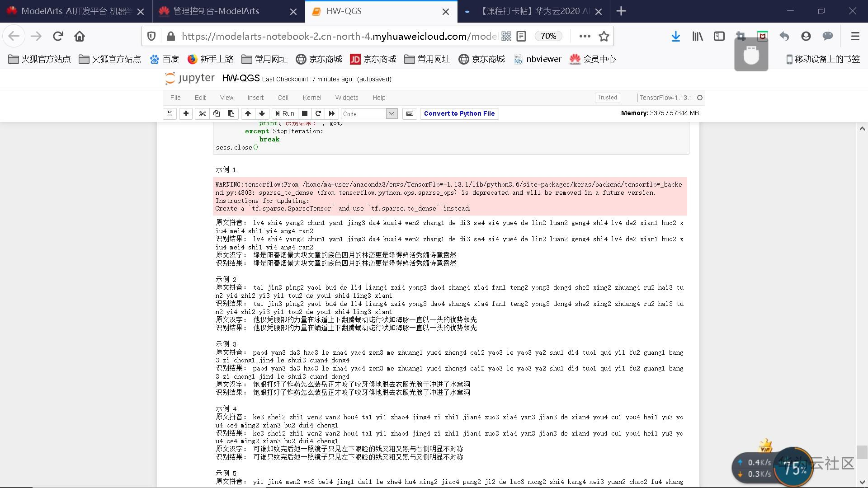The image size is (868, 488).
Task: Move the selected cell up
Action: (248, 113)
